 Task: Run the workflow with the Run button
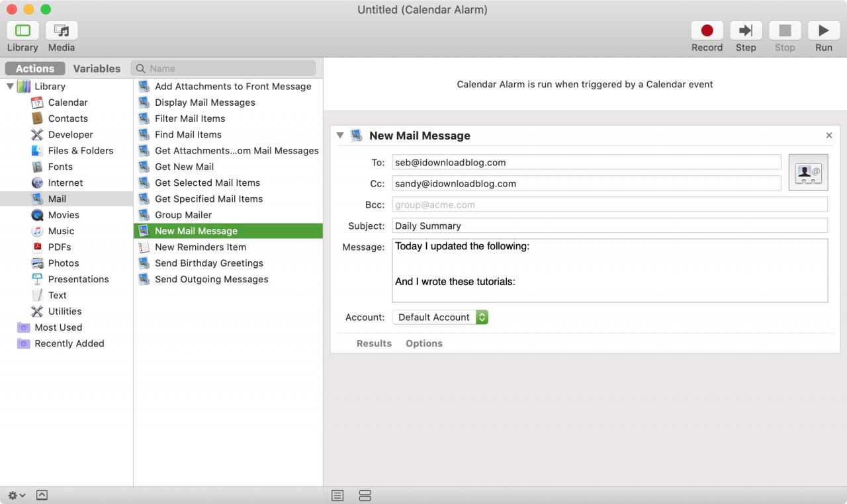823,30
